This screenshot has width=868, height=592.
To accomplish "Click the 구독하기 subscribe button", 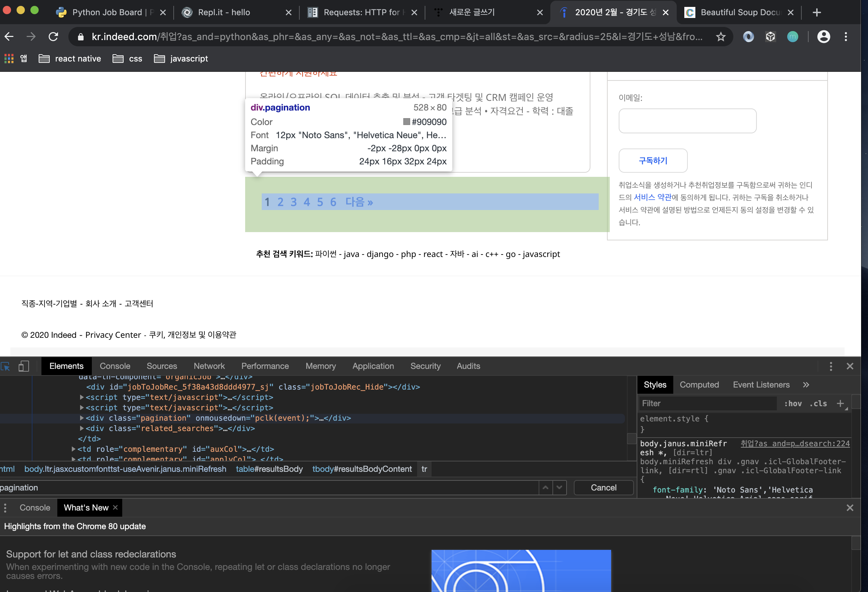I will [653, 161].
